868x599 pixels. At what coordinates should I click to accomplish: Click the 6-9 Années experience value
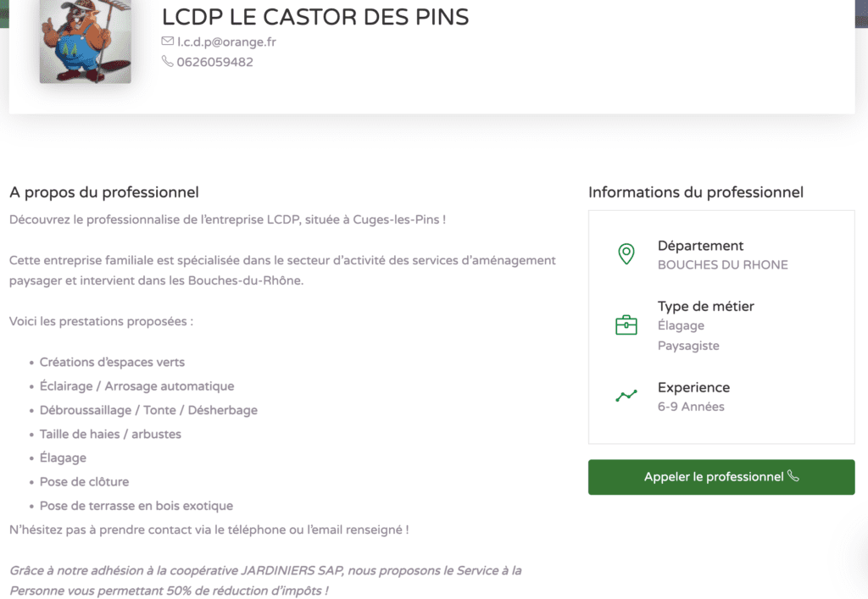click(x=691, y=407)
